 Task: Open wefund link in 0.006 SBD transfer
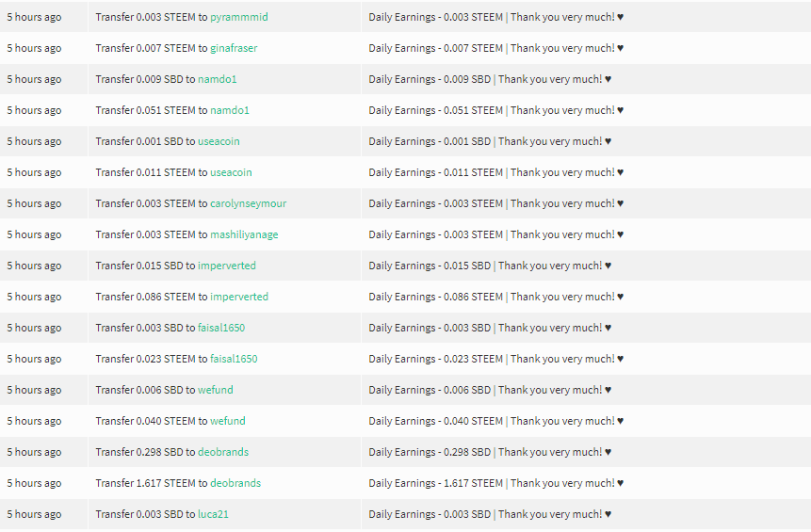[x=215, y=390]
